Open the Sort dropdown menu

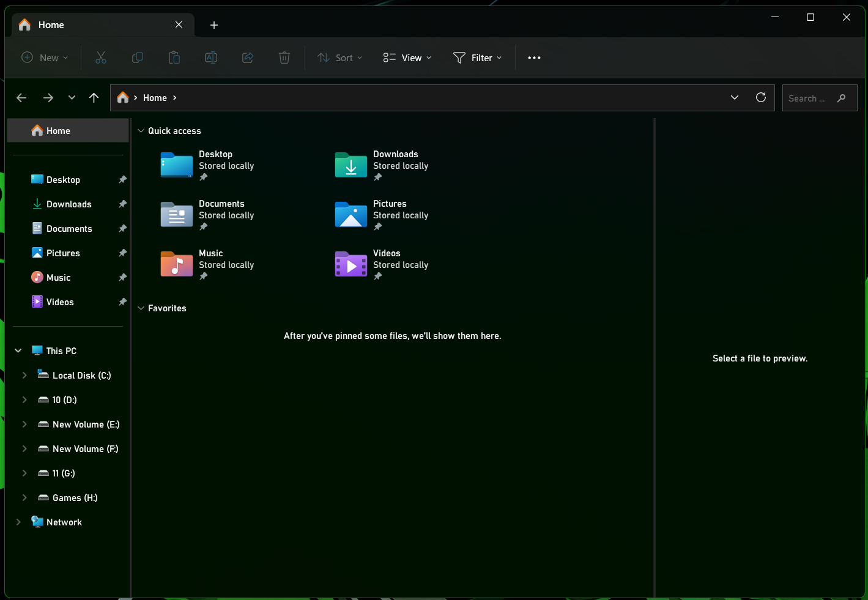340,57
